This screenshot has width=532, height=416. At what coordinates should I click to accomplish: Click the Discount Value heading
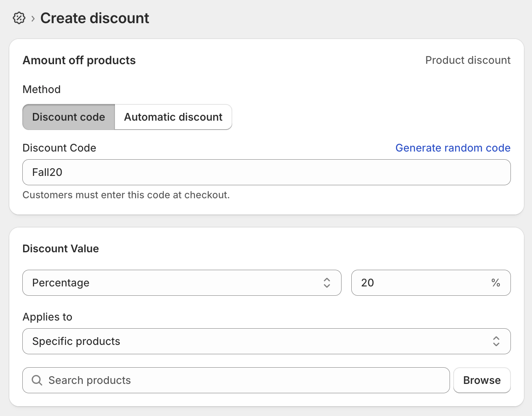click(x=61, y=249)
